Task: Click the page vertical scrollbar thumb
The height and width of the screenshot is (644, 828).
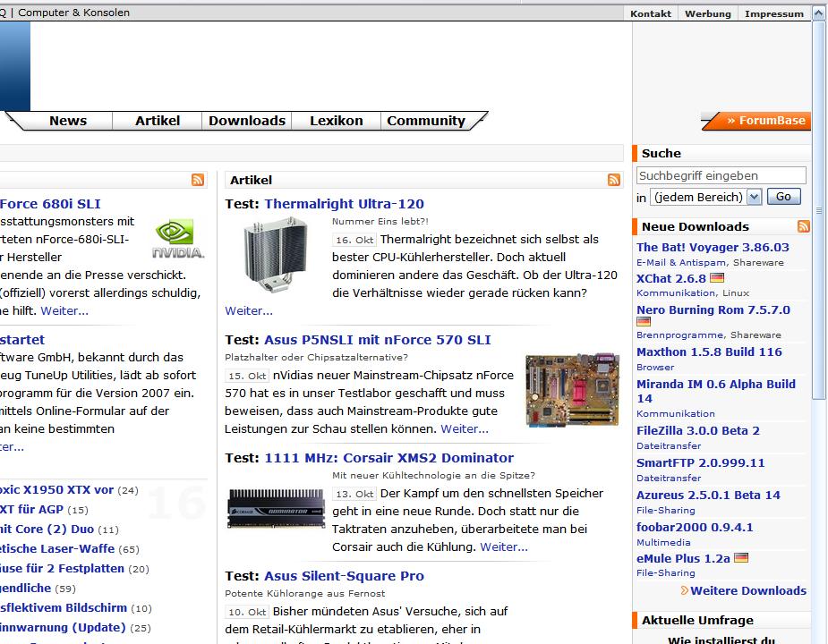Action: tap(819, 211)
